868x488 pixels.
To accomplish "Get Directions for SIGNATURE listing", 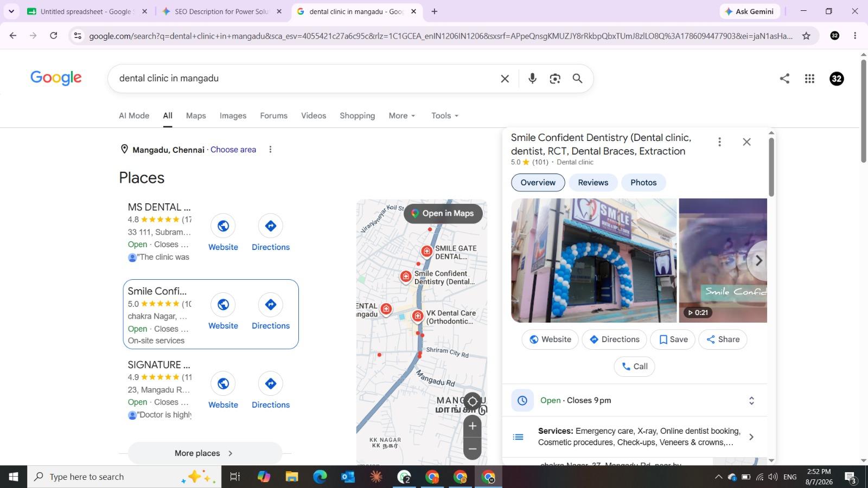I will coord(271,384).
